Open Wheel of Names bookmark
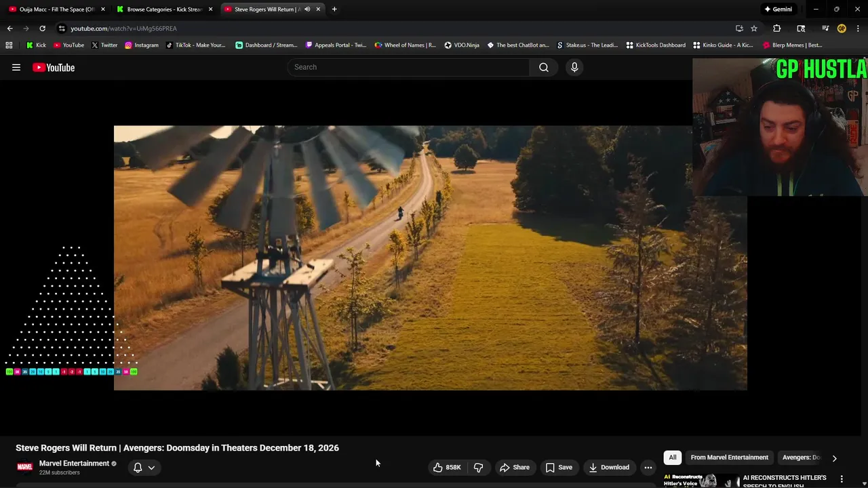Image resolution: width=868 pixels, height=488 pixels. 406,45
